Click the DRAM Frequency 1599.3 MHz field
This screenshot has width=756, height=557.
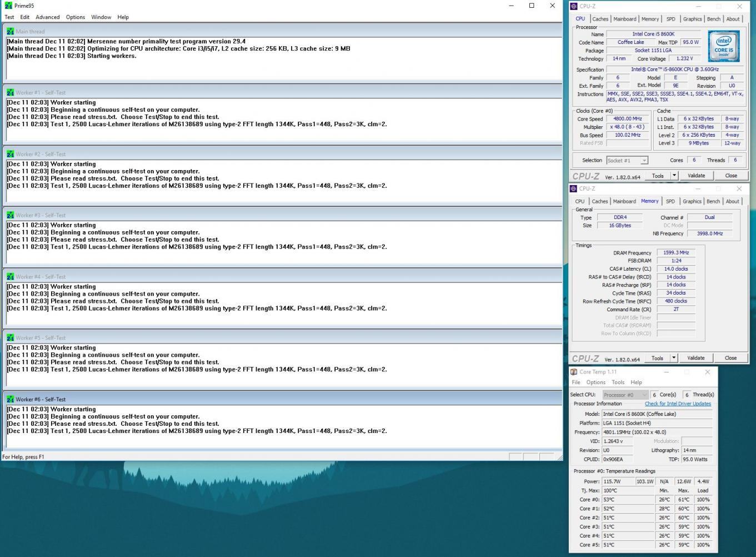click(x=676, y=252)
